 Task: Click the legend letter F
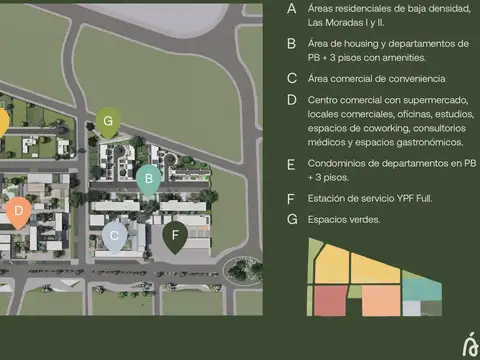pyautogui.click(x=291, y=199)
